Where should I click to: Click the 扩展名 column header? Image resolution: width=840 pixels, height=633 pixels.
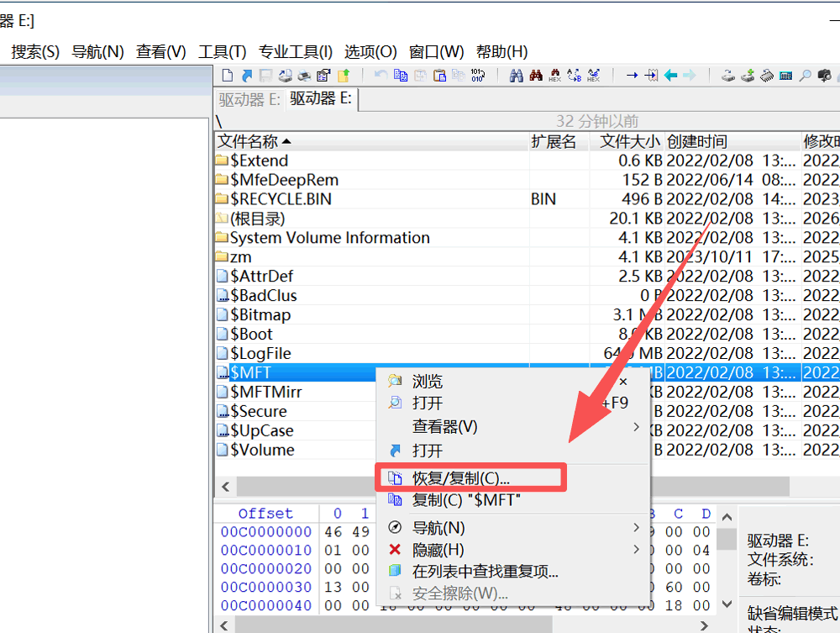[x=554, y=141]
